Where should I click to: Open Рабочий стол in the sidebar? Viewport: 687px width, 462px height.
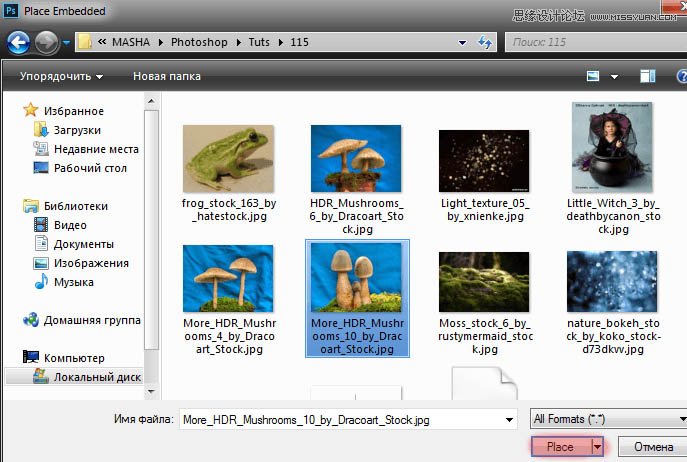point(90,168)
